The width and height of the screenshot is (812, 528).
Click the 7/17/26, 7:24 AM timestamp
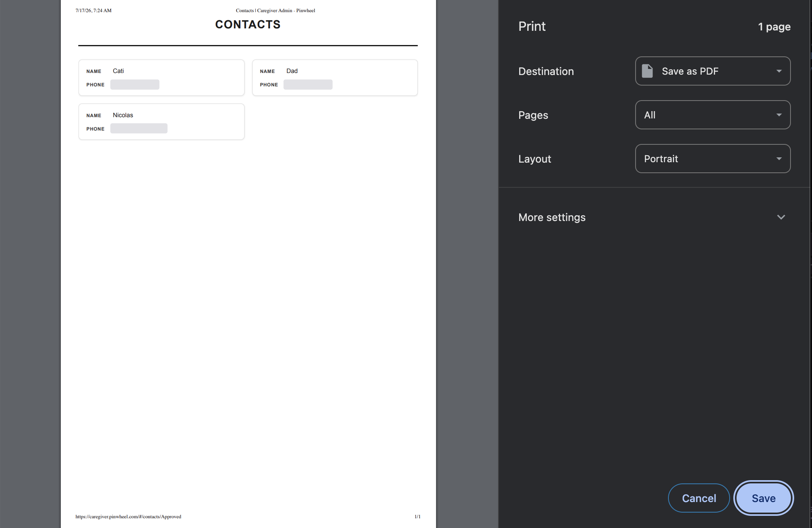pos(93,11)
